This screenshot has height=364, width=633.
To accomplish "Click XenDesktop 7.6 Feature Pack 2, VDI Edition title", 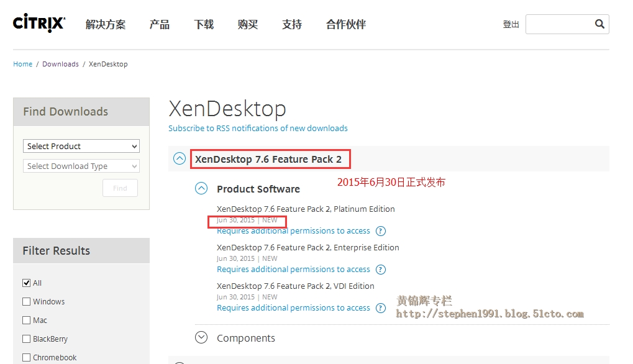I will 296,286.
